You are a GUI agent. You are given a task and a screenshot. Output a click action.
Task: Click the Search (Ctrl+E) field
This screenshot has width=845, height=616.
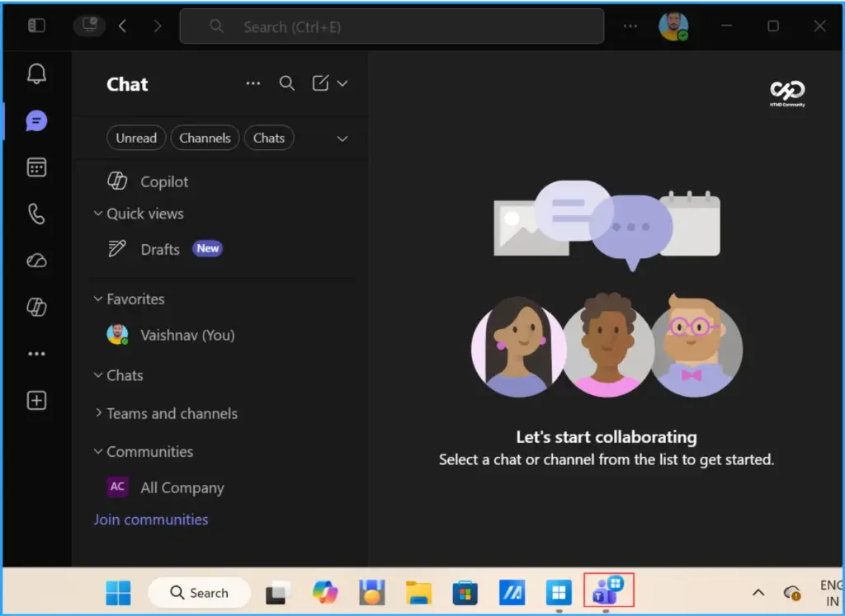(392, 26)
